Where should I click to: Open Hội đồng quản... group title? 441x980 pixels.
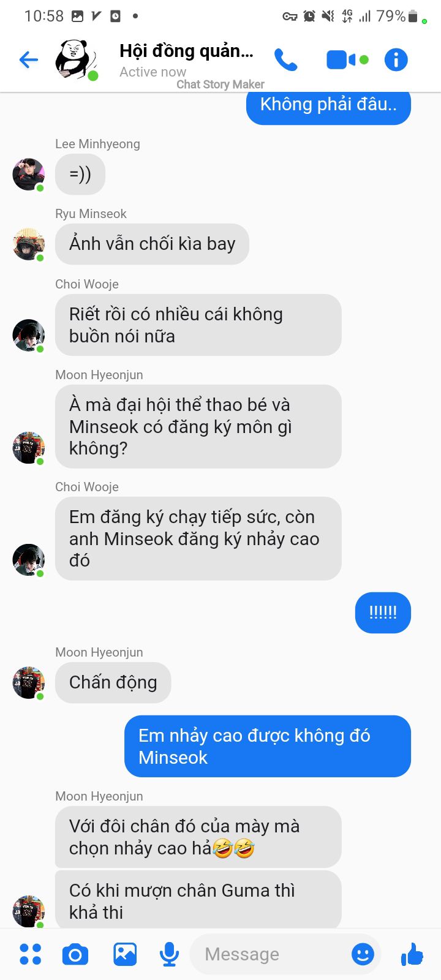click(186, 51)
